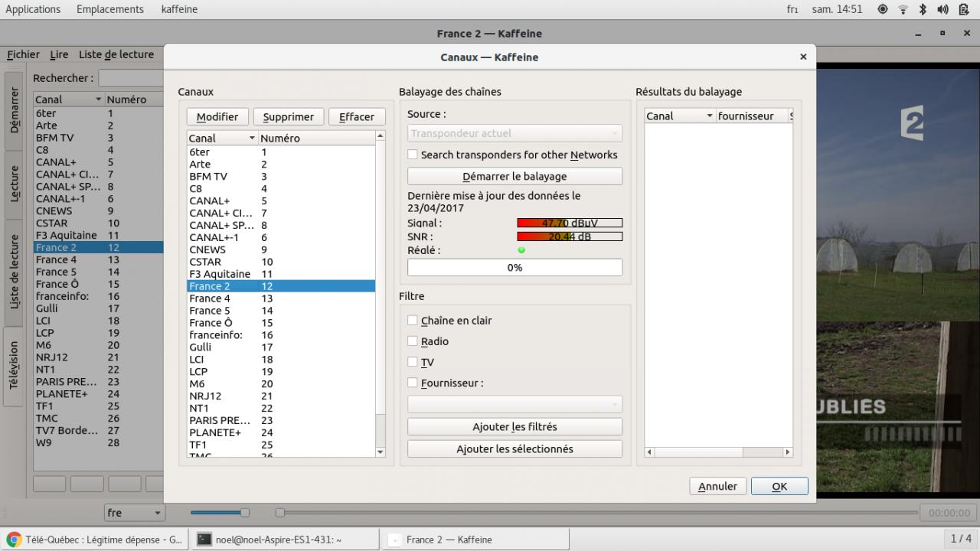Click the up arrow of the Canaux list scrollbar
980x551 pixels.
coord(381,136)
